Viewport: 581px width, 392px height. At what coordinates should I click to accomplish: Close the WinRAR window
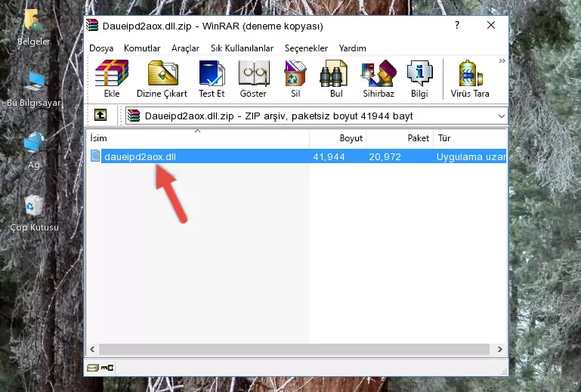491,25
